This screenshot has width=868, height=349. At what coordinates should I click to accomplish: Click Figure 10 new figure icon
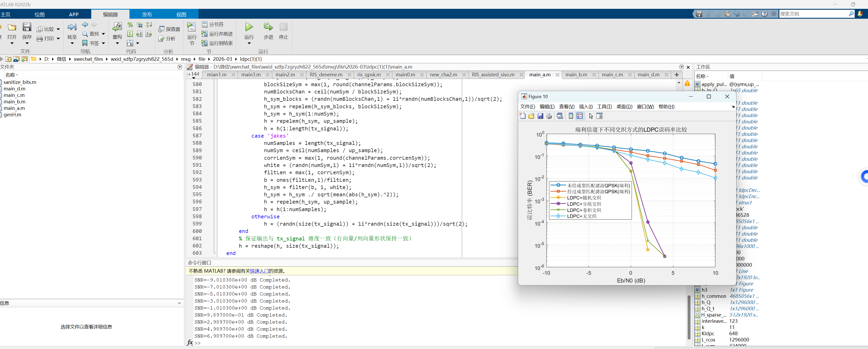(x=523, y=116)
